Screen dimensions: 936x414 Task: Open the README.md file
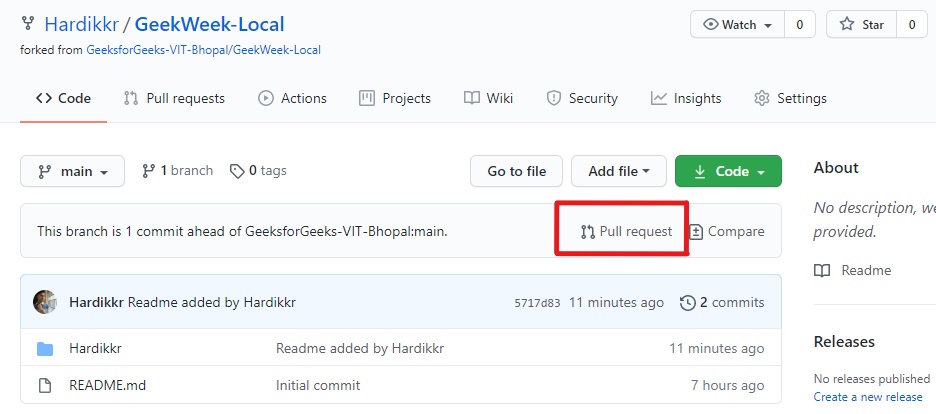point(107,385)
